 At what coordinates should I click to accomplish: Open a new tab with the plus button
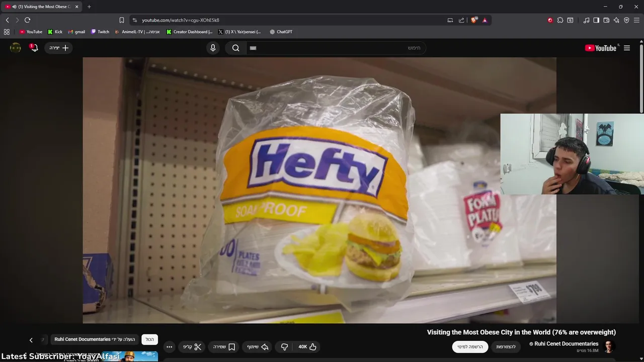pos(89,7)
